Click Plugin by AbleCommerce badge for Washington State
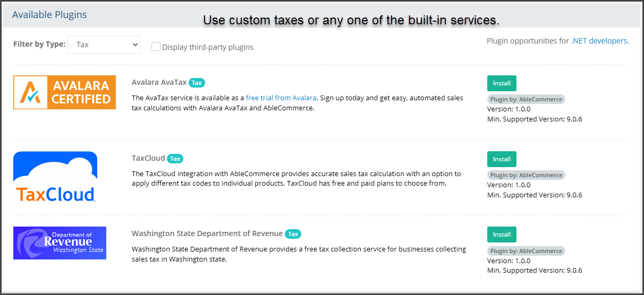Viewport: 644px width, 295px height. (x=526, y=251)
